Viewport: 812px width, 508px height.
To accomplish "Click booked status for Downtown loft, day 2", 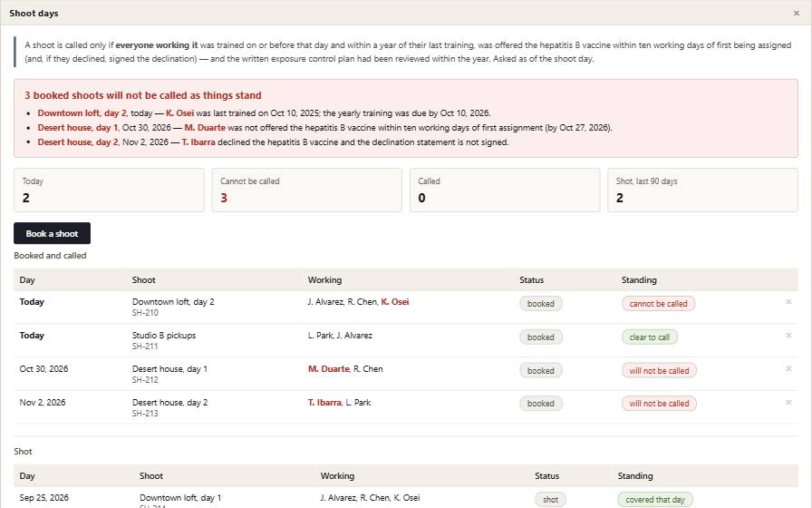I will click(541, 304).
